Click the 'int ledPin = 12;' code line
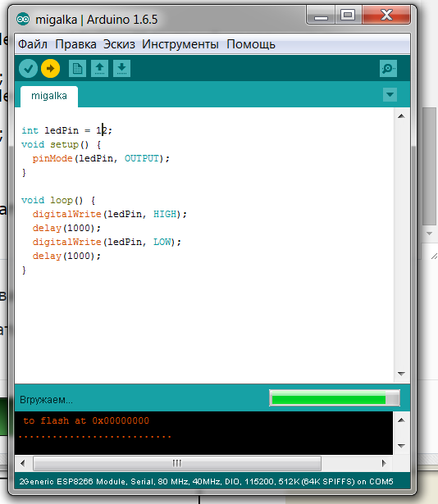Image resolution: width=438 pixels, height=504 pixels. [66, 130]
